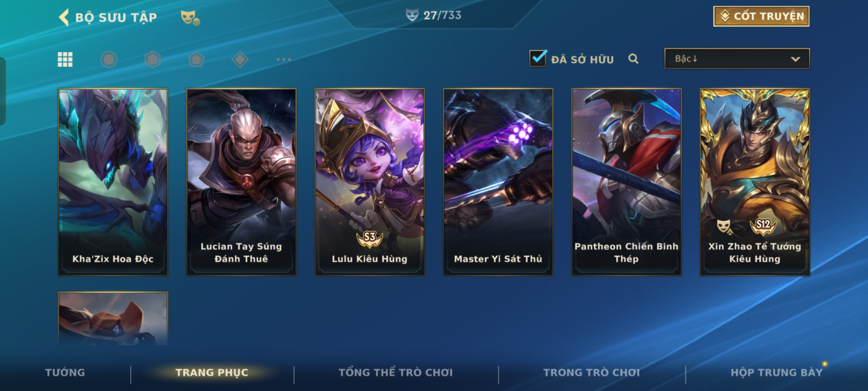
Task: Filter skins by the hexagon rarity icon
Action: coord(153,59)
